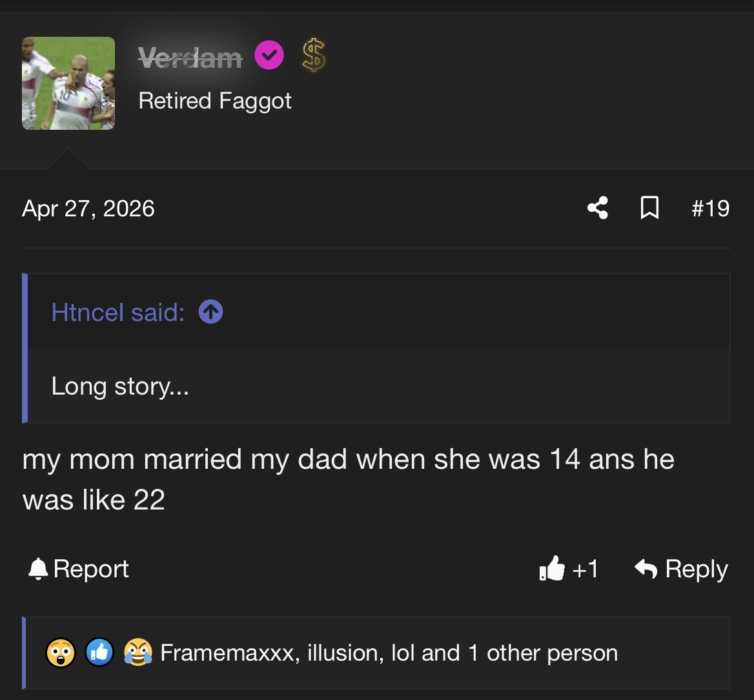Click the gold dollar sign badge

click(x=314, y=55)
